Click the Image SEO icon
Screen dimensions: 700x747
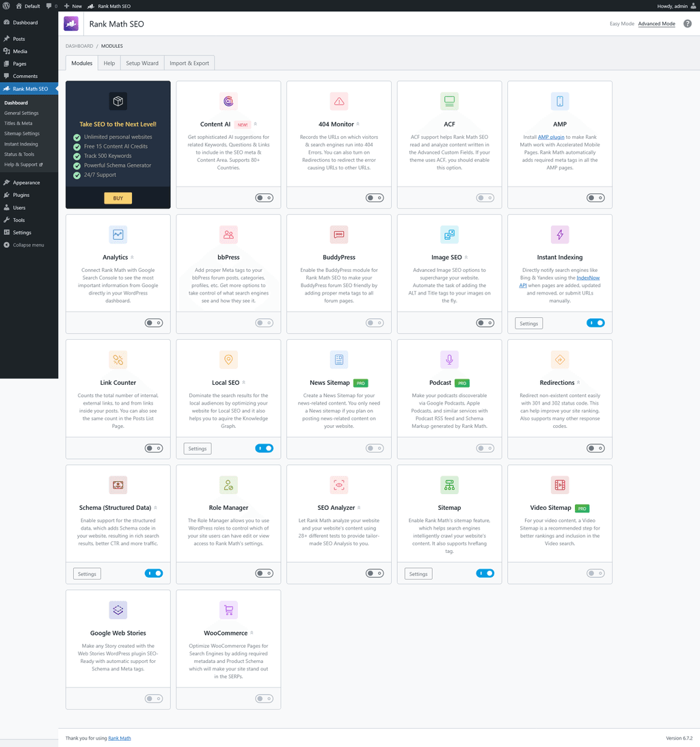449,234
